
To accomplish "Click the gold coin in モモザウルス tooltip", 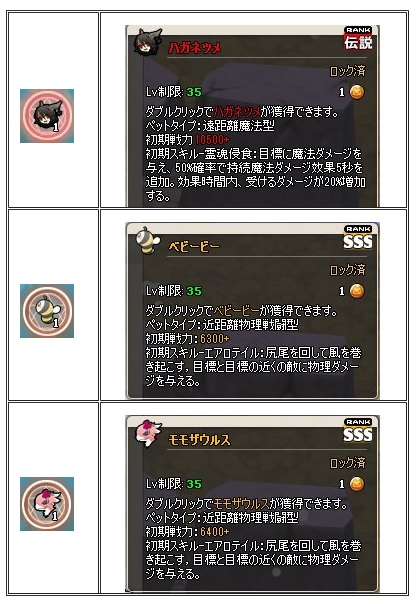I will tap(357, 484).
